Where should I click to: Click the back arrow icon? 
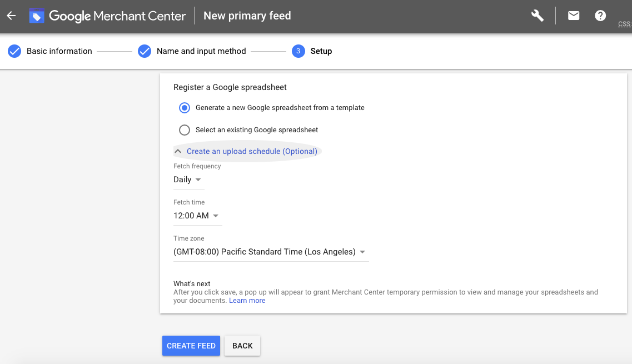(11, 16)
